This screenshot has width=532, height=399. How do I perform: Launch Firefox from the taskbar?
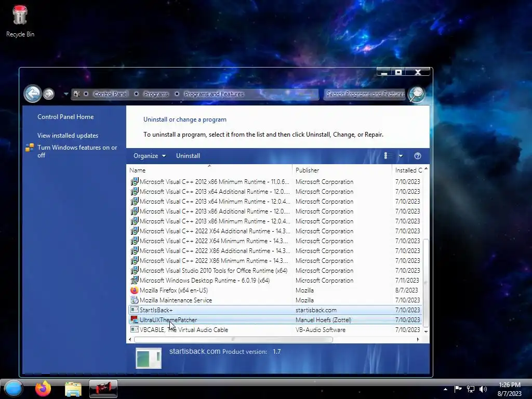pyautogui.click(x=43, y=389)
